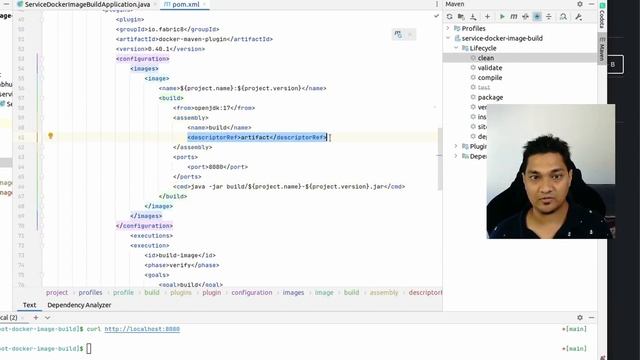The width and height of the screenshot is (640, 360).
Task: Switch to Text tab below editor
Action: pos(29,305)
